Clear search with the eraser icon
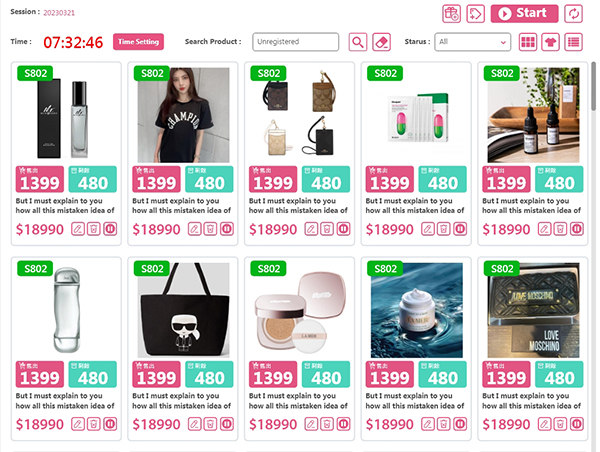 [382, 42]
